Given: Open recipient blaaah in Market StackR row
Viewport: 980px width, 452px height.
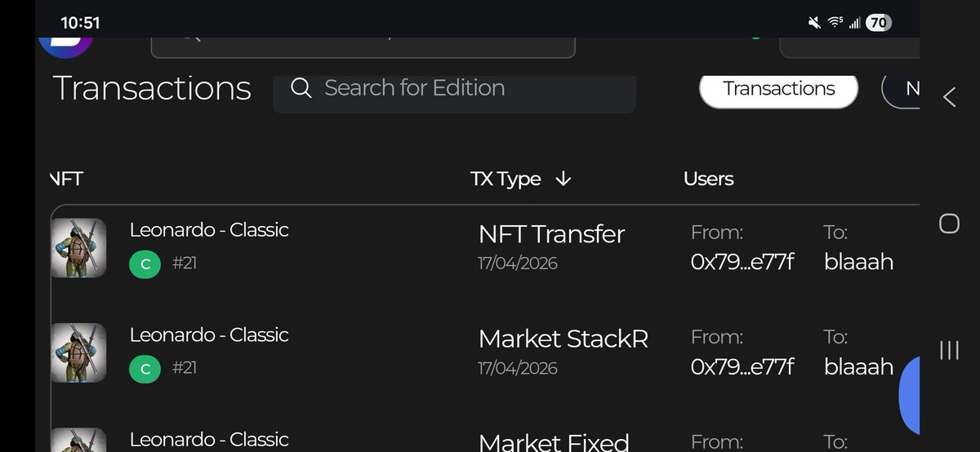Looking at the screenshot, I should coord(859,367).
